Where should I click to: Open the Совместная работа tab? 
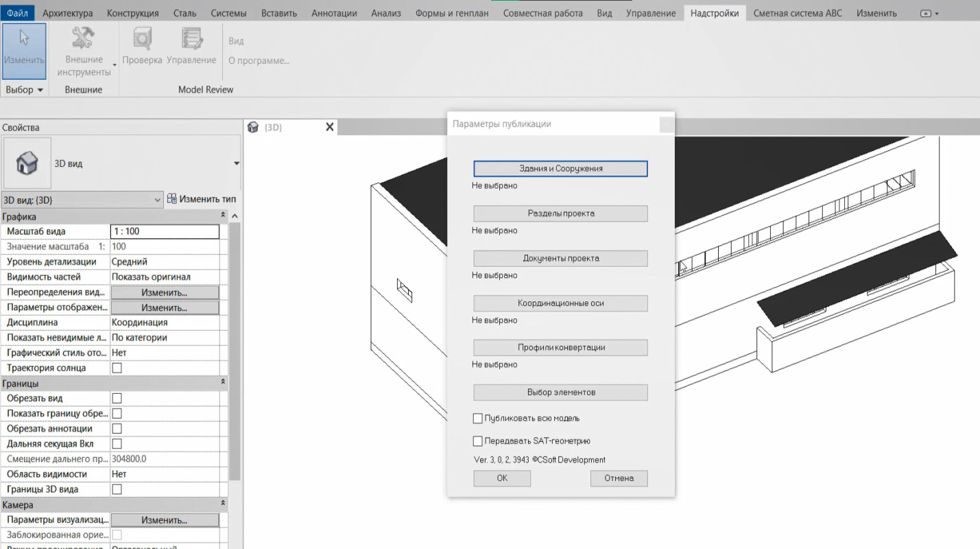coord(542,13)
